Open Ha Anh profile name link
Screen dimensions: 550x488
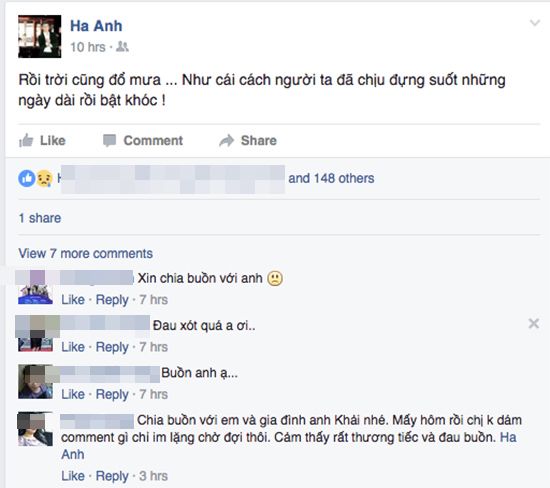[x=96, y=26]
